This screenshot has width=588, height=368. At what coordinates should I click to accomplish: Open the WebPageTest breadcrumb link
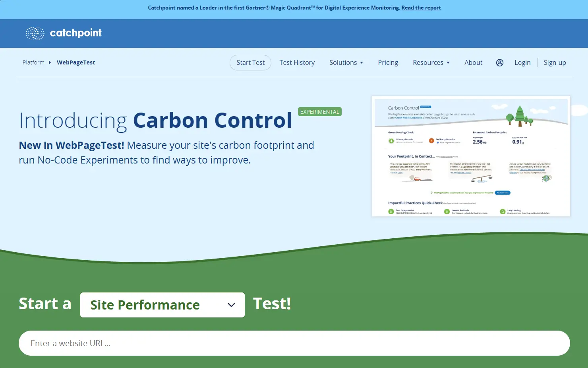coord(76,62)
